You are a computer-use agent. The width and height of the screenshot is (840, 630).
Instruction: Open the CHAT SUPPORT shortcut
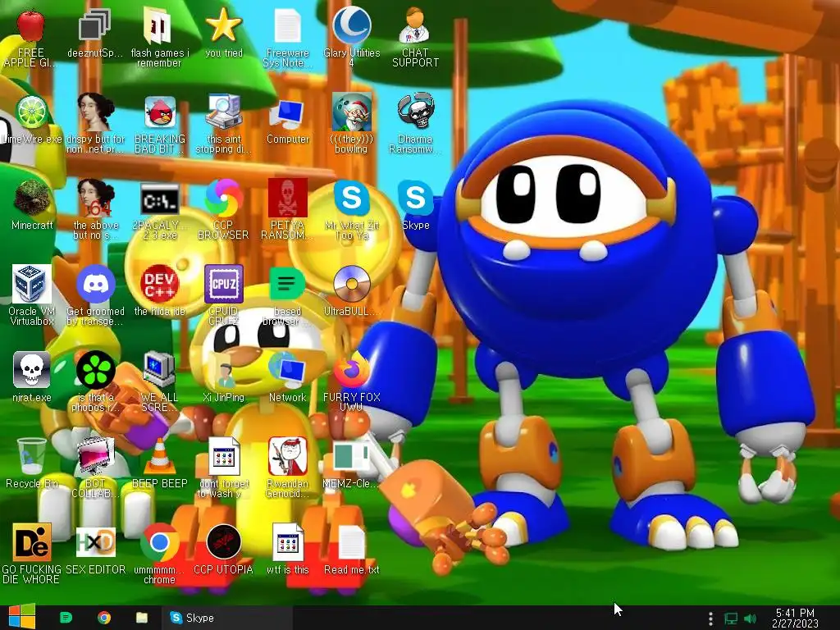click(415, 25)
